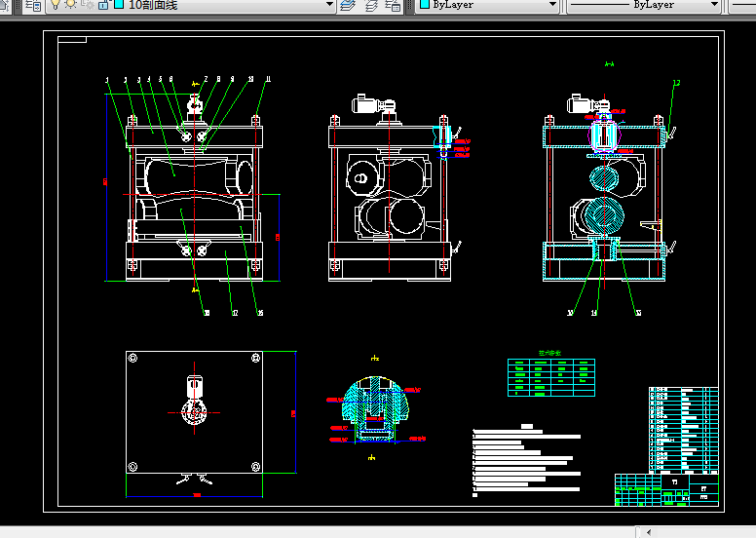Toggle the freeze-in-viewport layer icon

pyautogui.click(x=88, y=5)
